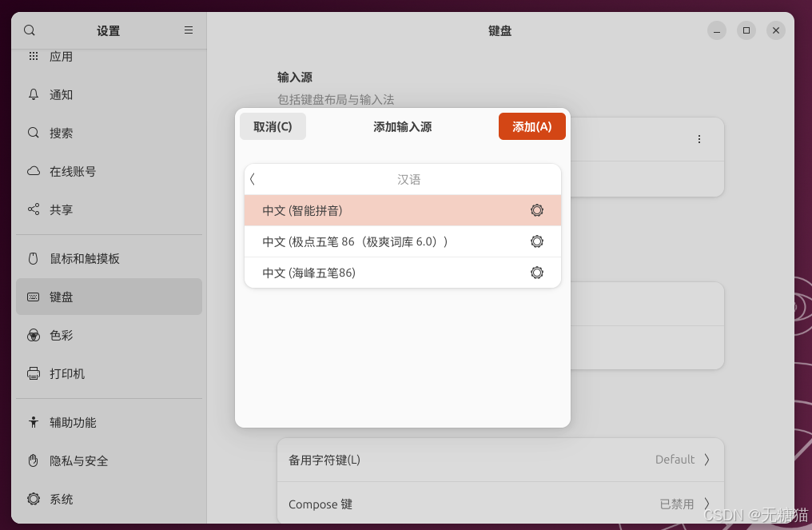Click the 取消(C) cancel button
812x530 pixels.
(x=273, y=126)
